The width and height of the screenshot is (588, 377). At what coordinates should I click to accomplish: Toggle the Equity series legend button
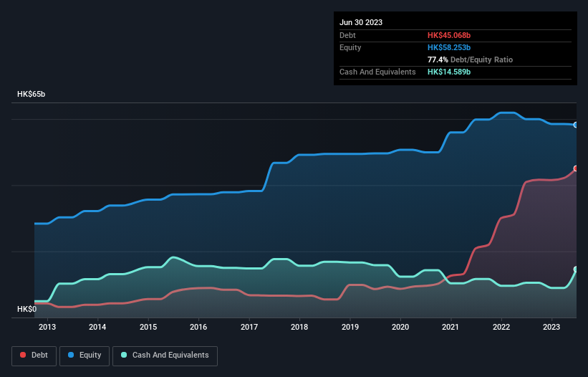[85, 355]
